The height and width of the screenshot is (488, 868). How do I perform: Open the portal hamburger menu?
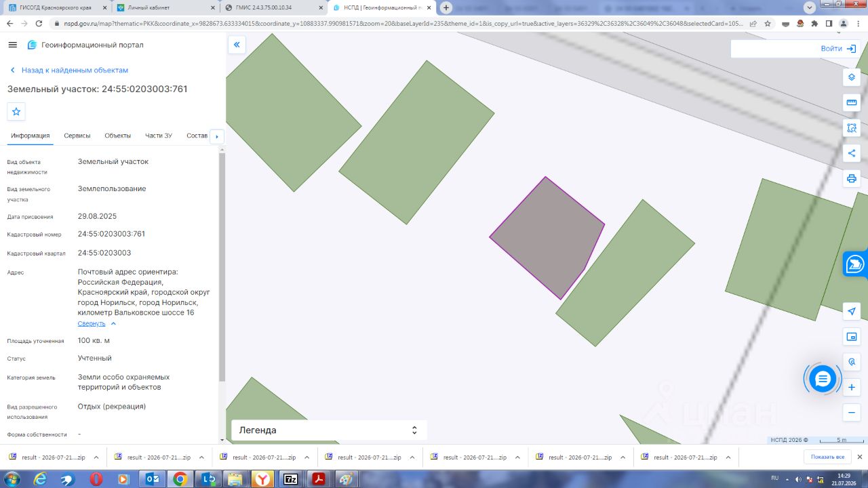(x=12, y=45)
